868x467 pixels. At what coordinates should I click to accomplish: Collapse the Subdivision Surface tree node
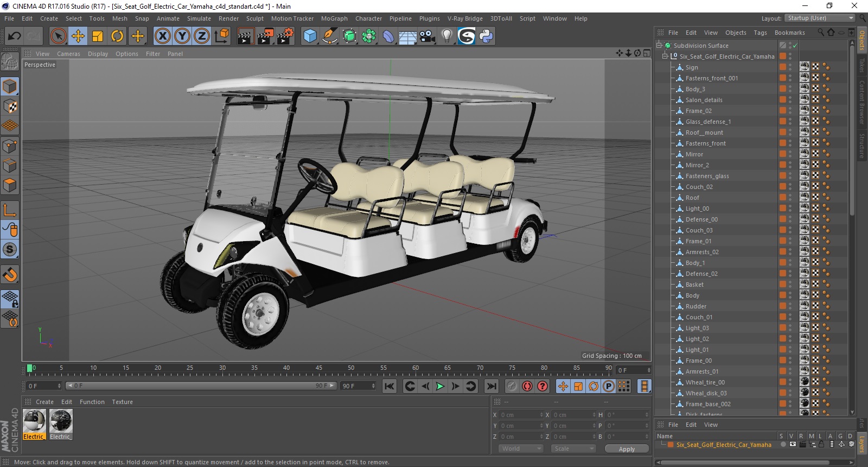[x=659, y=46]
